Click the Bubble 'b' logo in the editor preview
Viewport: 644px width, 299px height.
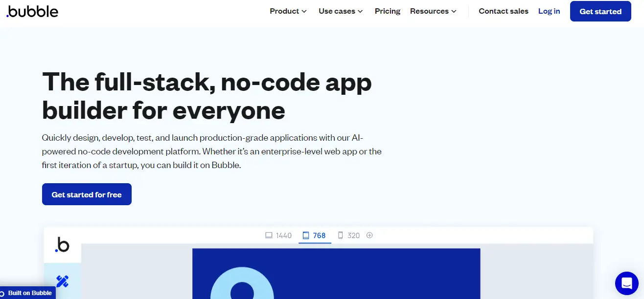[62, 245]
